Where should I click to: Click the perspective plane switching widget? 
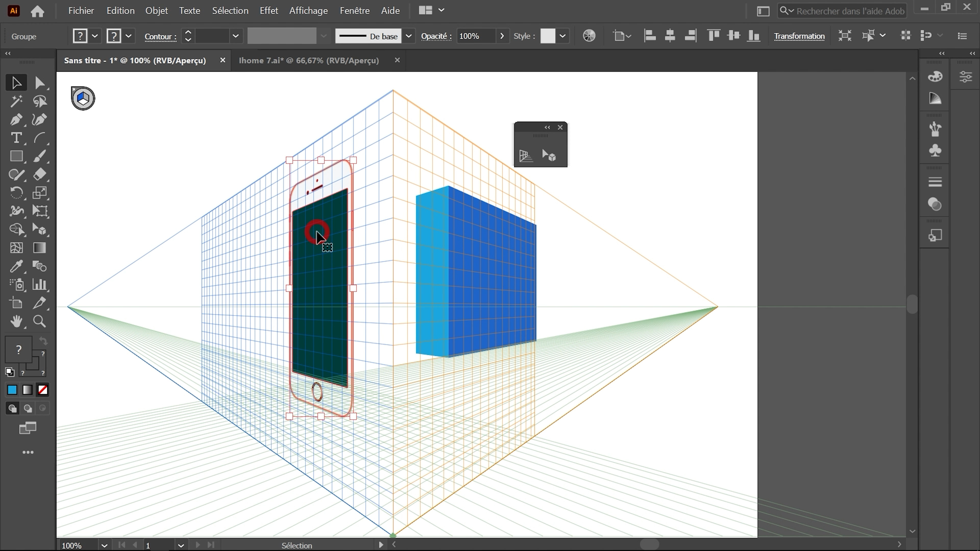[83, 98]
